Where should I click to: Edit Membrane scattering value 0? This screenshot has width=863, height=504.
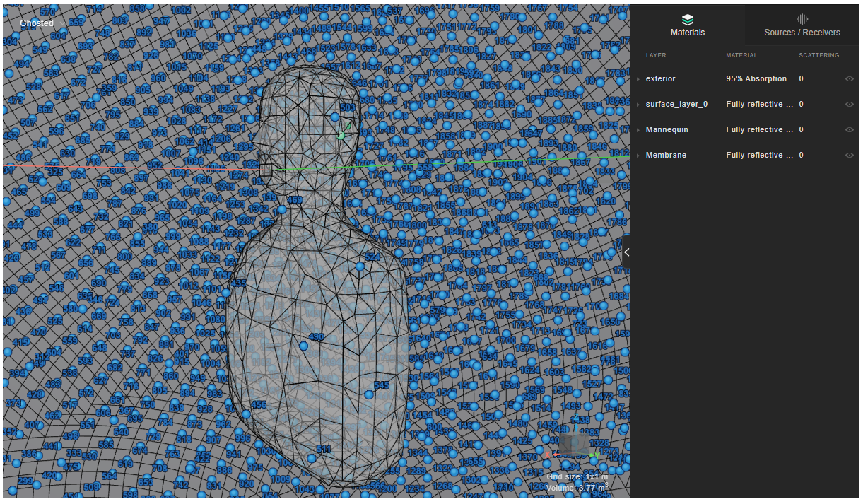[801, 156]
